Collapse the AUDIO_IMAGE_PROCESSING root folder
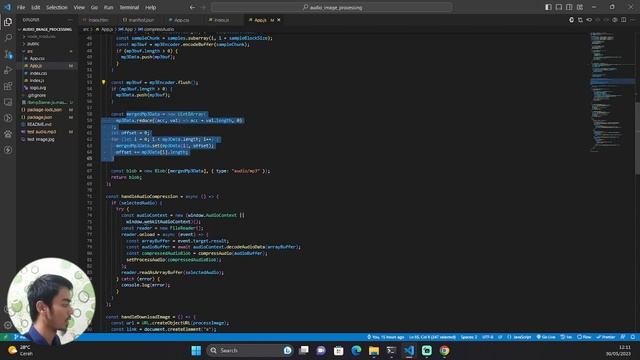Viewport: 640px width, 360px height. coord(47,29)
